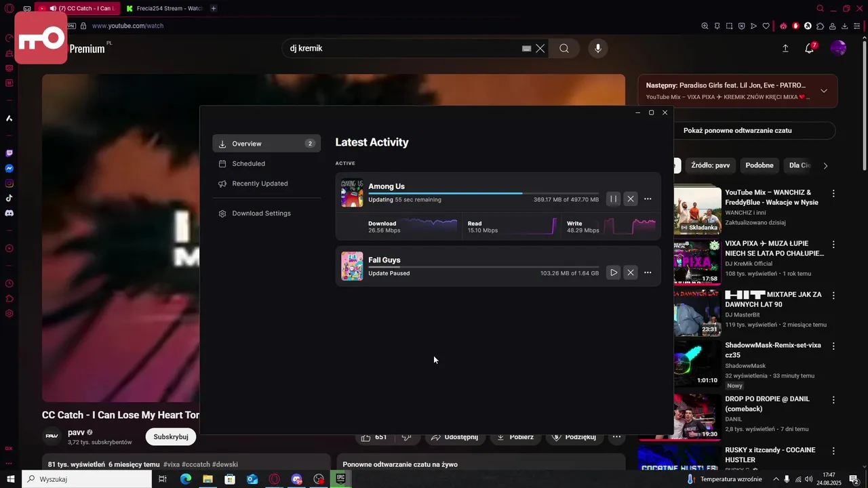
Task: Select the 'Podobne' filter chip
Action: click(759, 165)
